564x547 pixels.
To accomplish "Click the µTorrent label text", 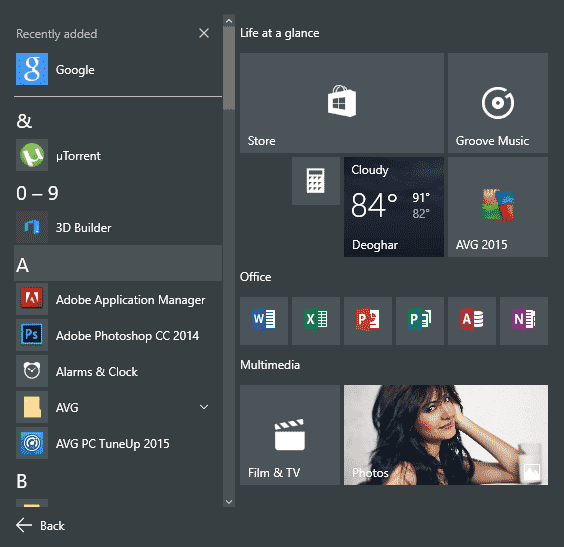I will [78, 156].
